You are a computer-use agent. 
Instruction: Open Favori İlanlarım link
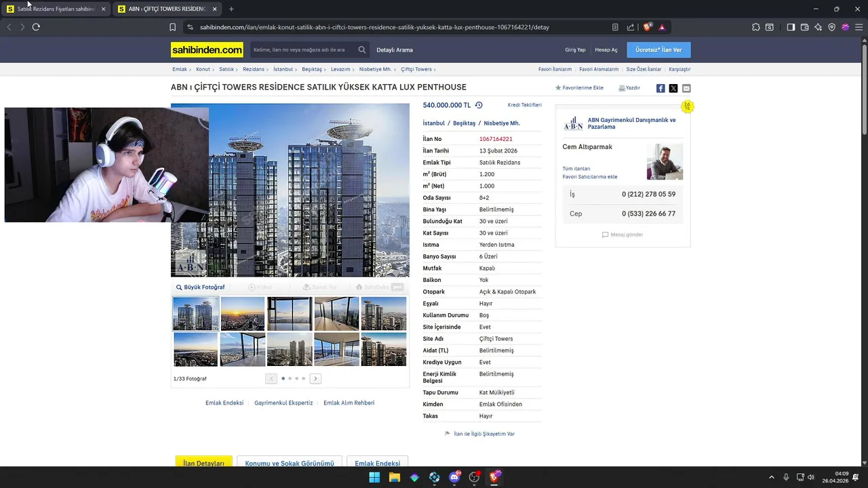(555, 69)
